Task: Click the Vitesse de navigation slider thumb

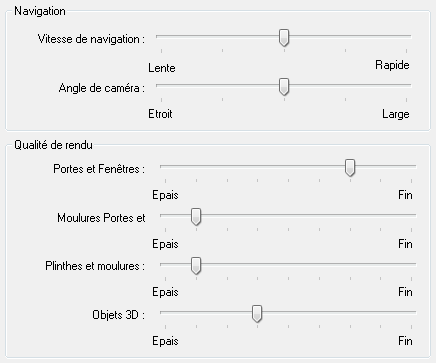Action: tap(284, 37)
